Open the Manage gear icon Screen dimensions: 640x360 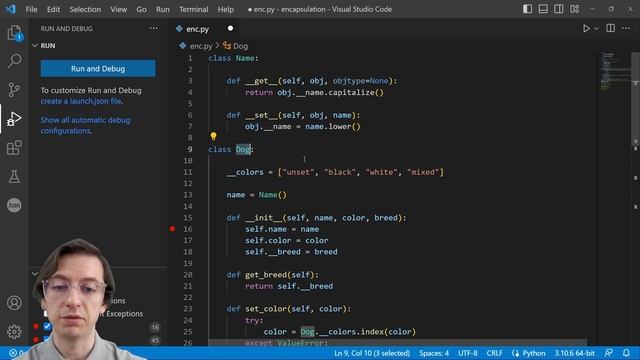pos(14,331)
